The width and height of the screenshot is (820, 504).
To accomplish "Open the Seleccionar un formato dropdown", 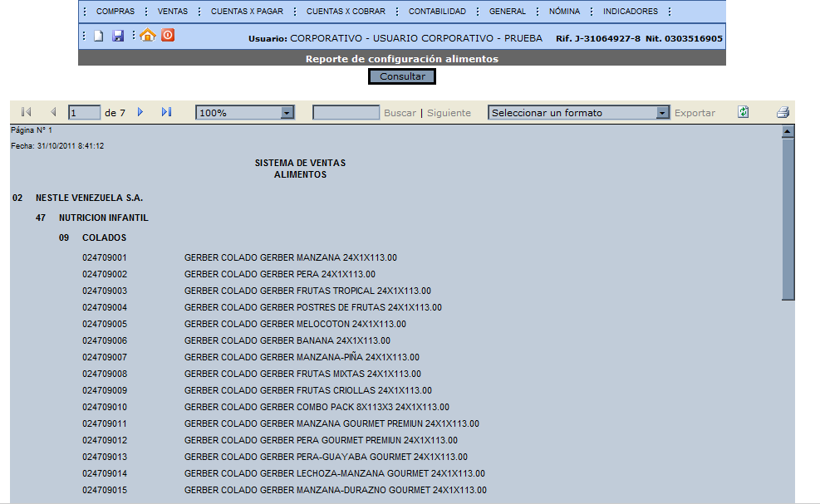I will (578, 112).
